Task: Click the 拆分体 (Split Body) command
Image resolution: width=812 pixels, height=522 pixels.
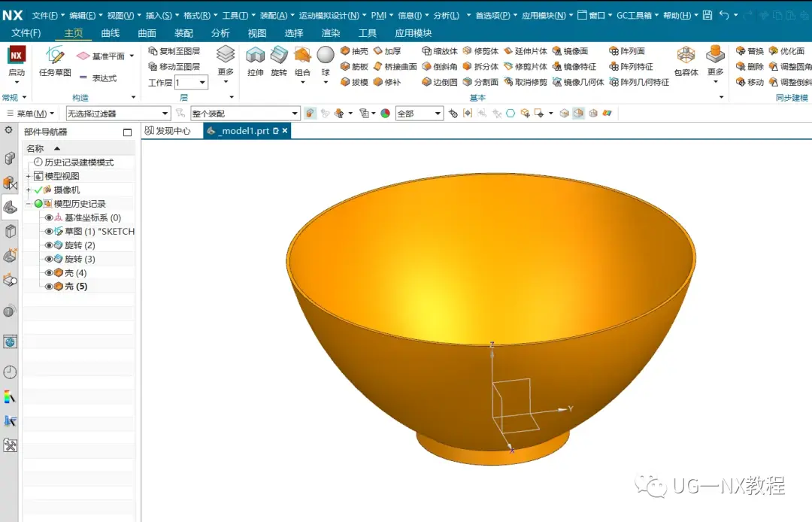Action: (x=480, y=66)
